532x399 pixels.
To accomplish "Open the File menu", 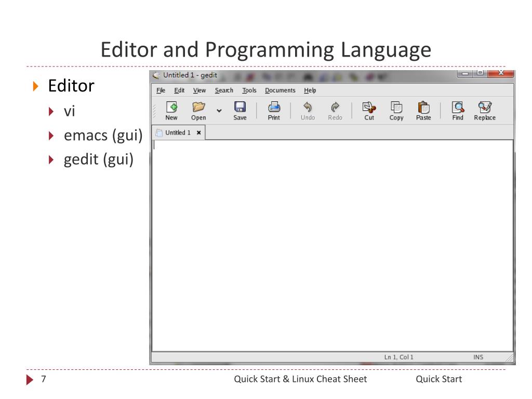I will [161, 90].
